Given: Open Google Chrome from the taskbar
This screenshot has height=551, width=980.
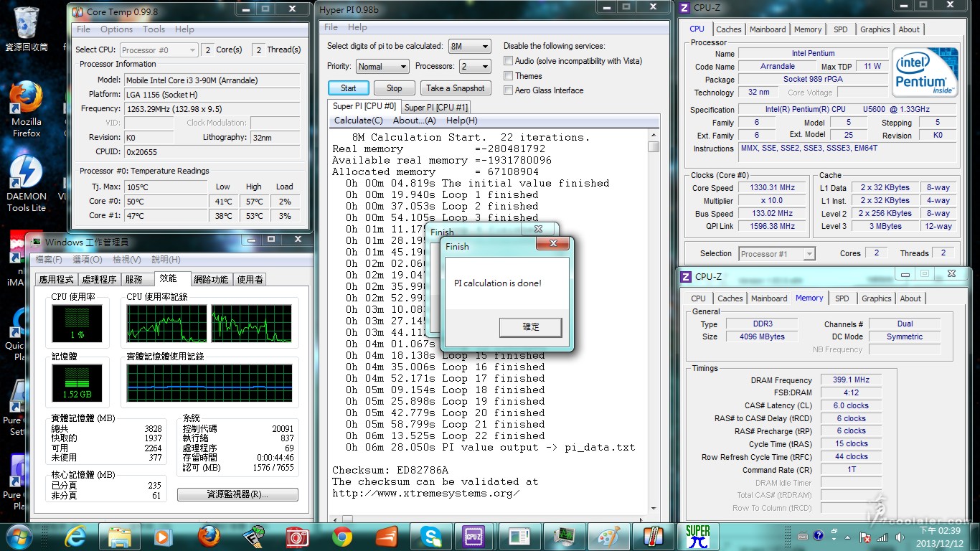Looking at the screenshot, I should (342, 536).
